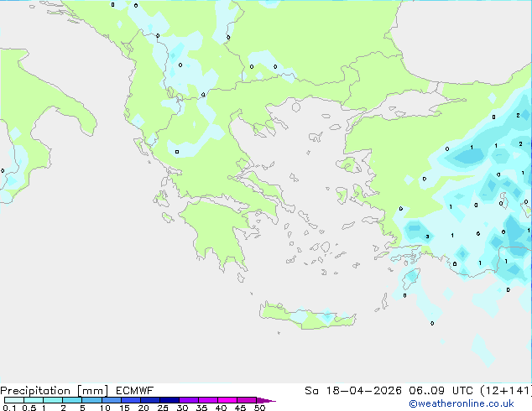Click the purple arrow tip past 50

click(x=266, y=400)
